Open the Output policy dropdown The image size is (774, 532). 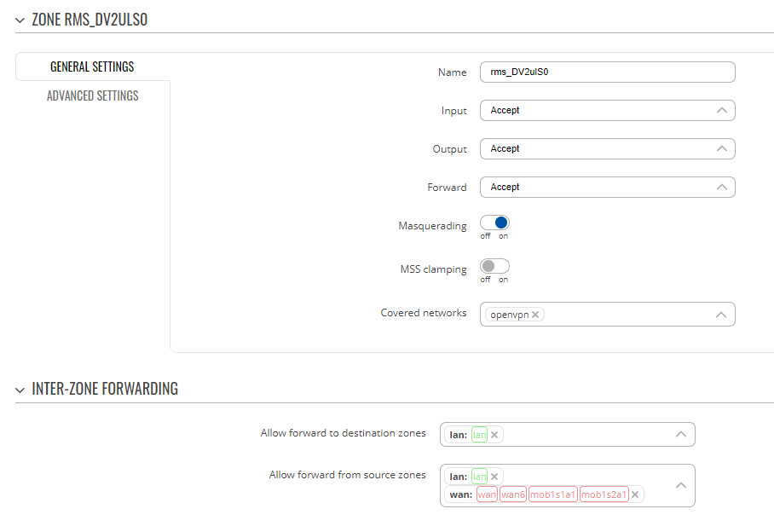(608, 149)
